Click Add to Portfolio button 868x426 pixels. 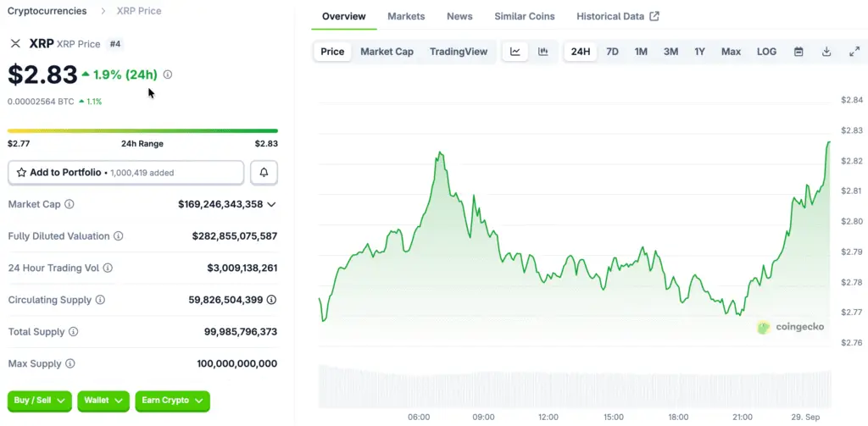(126, 173)
